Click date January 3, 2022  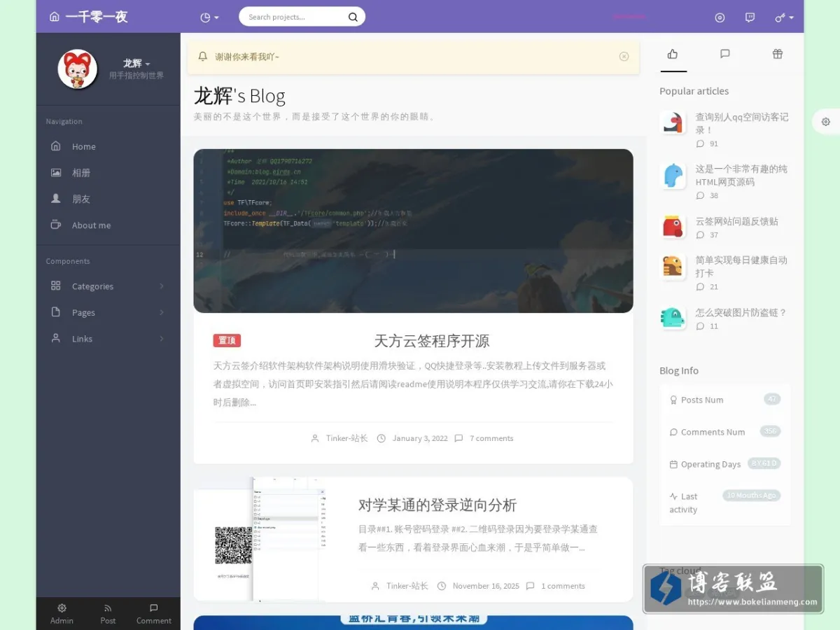(420, 438)
